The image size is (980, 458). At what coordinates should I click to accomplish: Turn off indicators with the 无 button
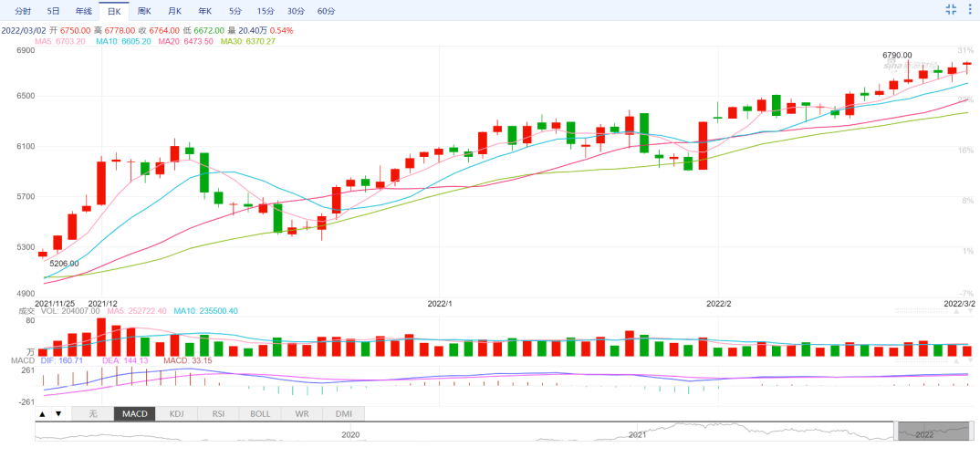92,413
